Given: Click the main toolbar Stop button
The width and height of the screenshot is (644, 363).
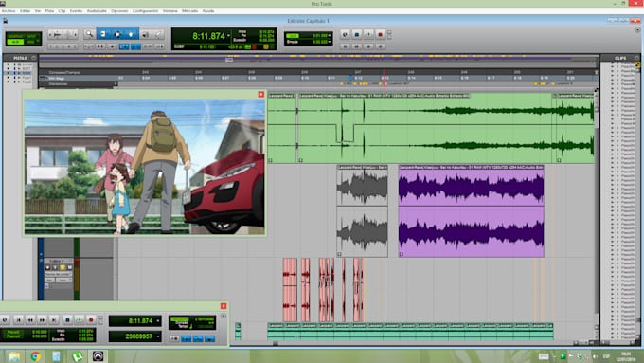Looking at the screenshot, I should [x=356, y=35].
